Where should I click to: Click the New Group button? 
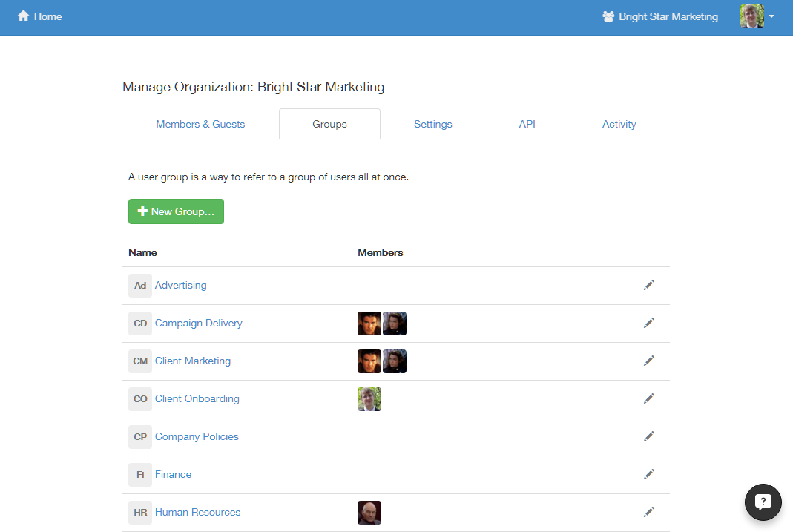pos(176,211)
